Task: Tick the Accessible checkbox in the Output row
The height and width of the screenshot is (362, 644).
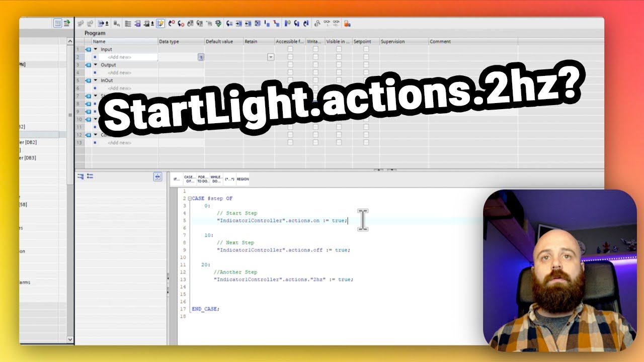Action: click(290, 65)
